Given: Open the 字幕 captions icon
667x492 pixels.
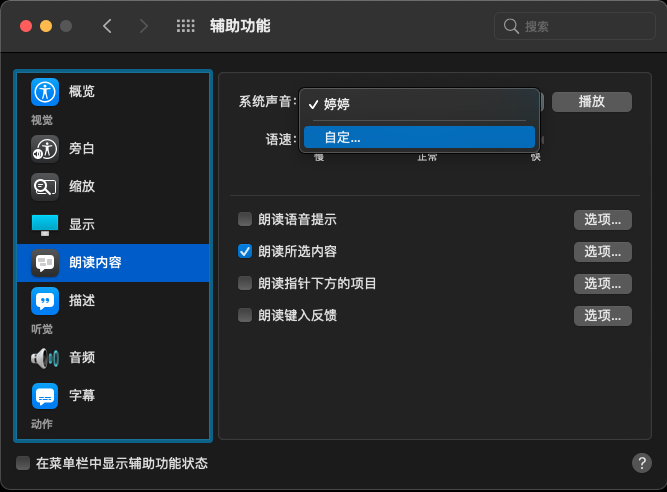Looking at the screenshot, I should 45,396.
